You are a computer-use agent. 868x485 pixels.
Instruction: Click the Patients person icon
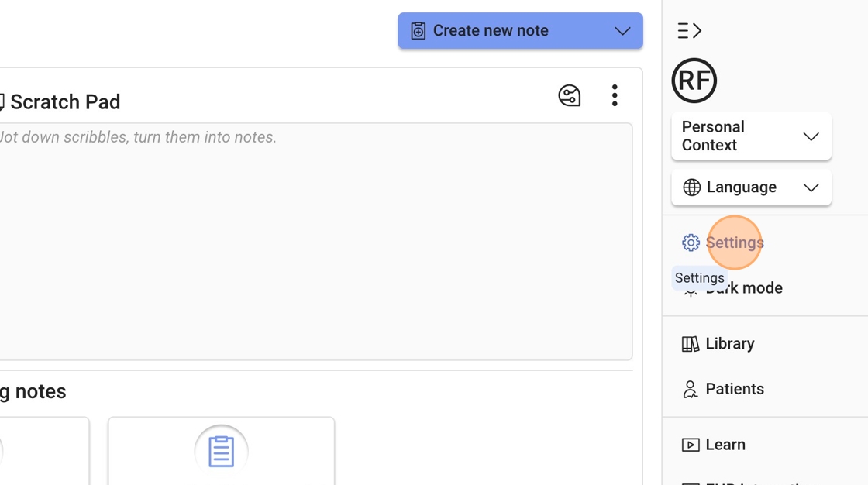pyautogui.click(x=690, y=389)
